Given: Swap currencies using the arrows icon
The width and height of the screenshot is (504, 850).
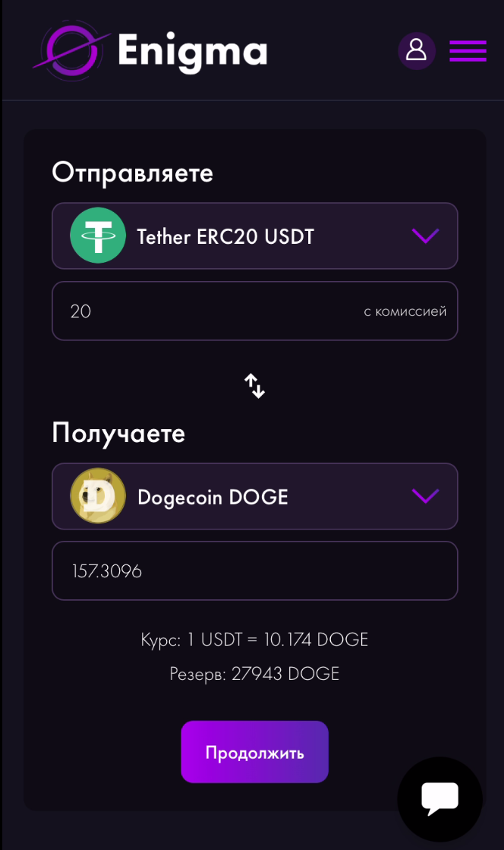Looking at the screenshot, I should point(254,386).
